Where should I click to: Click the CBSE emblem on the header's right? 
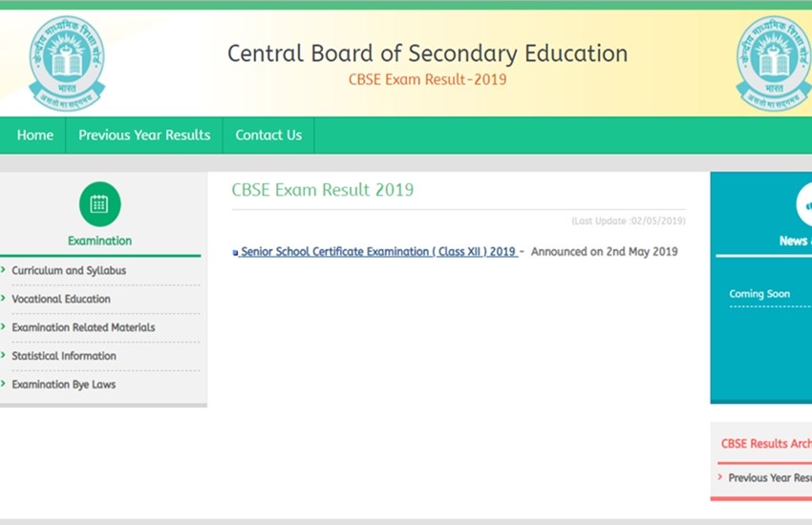point(772,63)
